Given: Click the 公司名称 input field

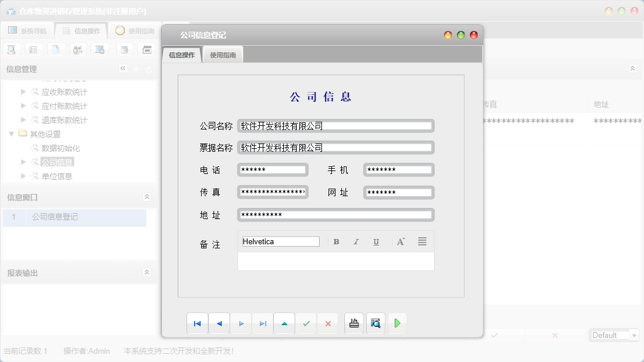Looking at the screenshot, I should tap(335, 126).
